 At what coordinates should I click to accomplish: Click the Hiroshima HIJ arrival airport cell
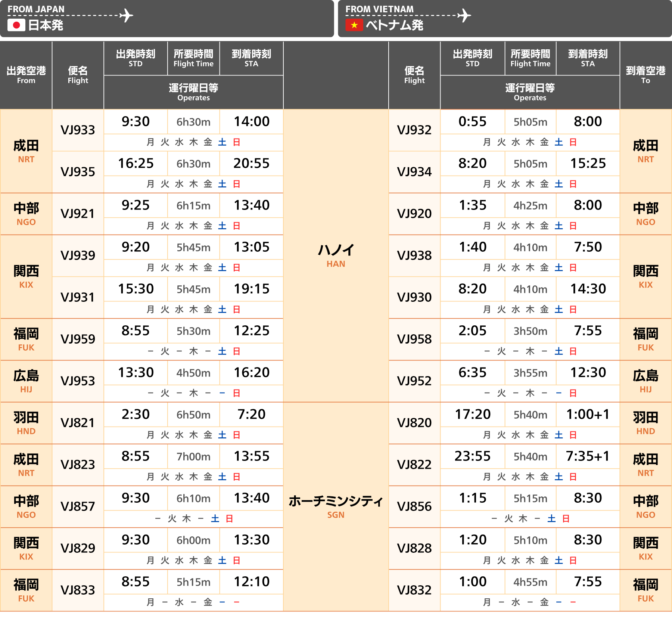645,381
